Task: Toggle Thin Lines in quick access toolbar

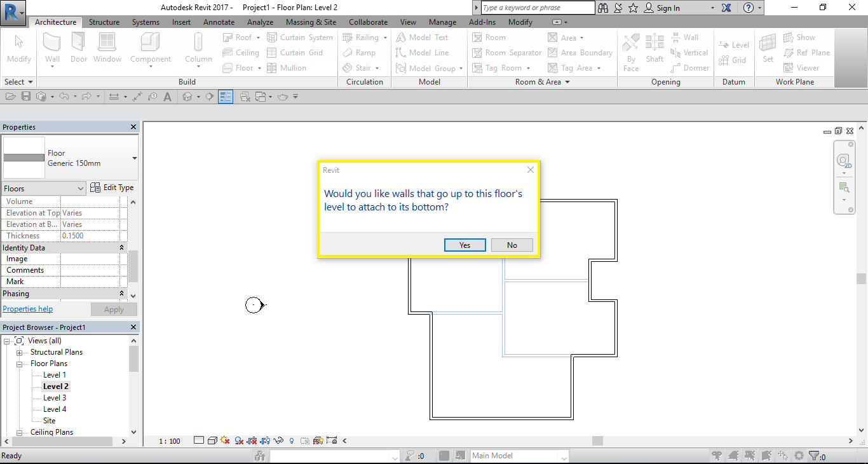Action: coord(226,97)
